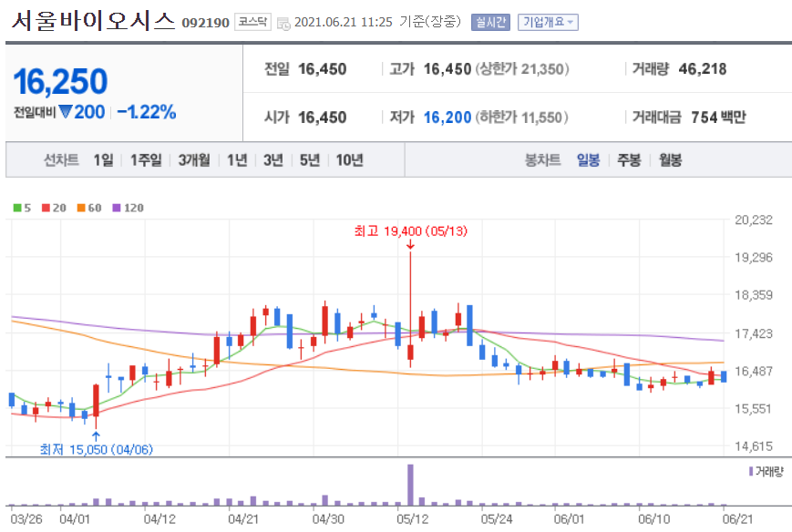Click the 상한가 21,350 text
Viewport: 792px width, 532px height.
(x=521, y=68)
